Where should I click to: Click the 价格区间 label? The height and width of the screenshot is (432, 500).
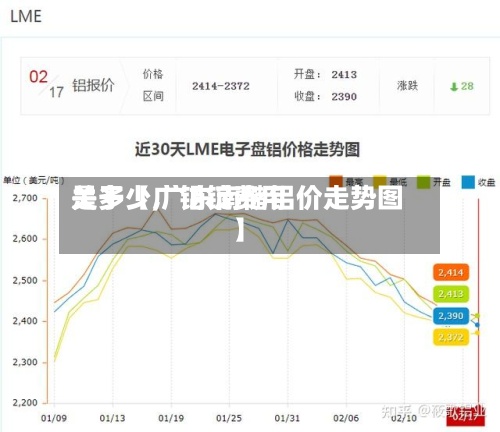click(x=153, y=85)
